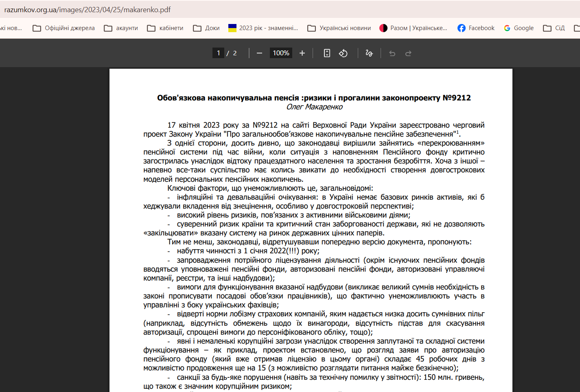The height and width of the screenshot is (392, 580).
Task: Click the undo arrow in PDF toolbar
Action: tap(392, 53)
